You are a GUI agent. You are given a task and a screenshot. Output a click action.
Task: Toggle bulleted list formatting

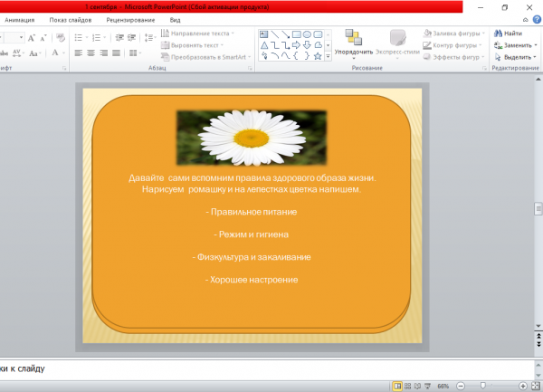[79, 38]
